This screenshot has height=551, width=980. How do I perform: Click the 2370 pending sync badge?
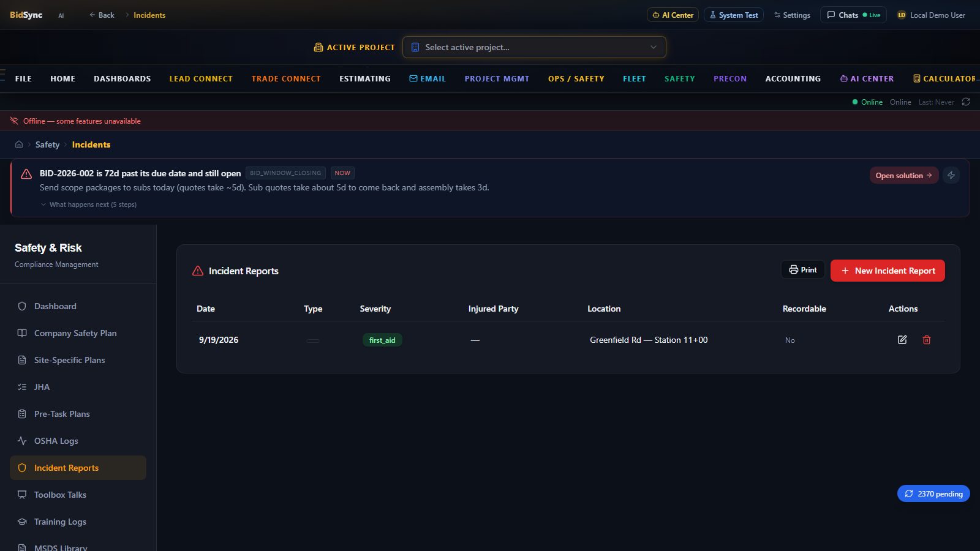tap(933, 493)
